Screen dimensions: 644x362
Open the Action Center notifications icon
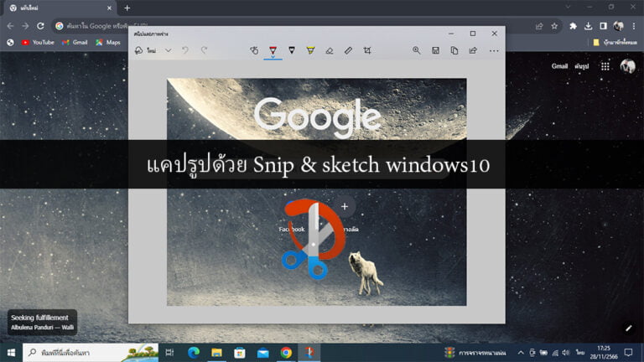pyautogui.click(x=628, y=353)
